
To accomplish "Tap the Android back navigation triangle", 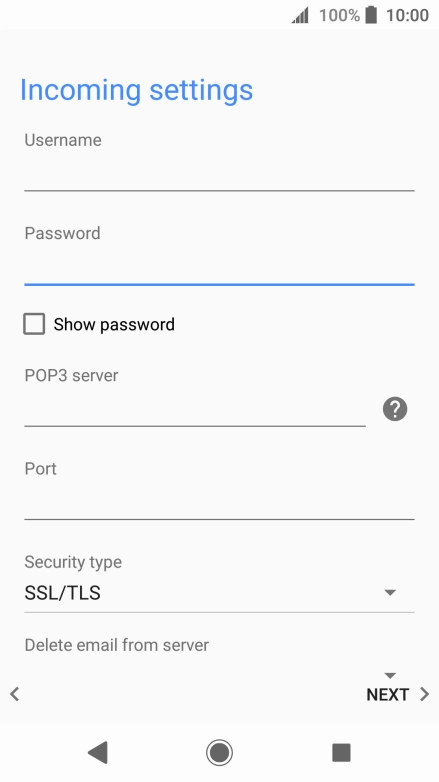I will click(98, 752).
